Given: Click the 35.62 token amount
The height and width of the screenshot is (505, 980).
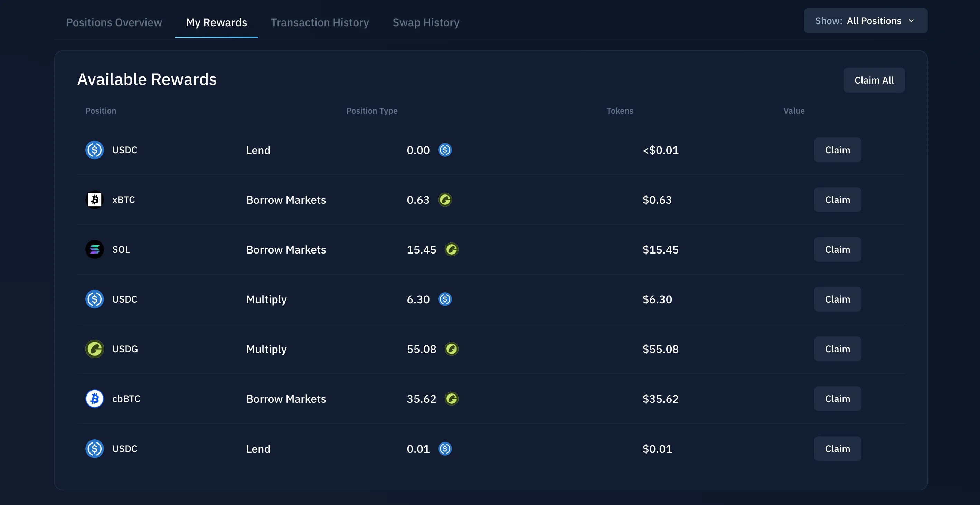Looking at the screenshot, I should tap(422, 399).
